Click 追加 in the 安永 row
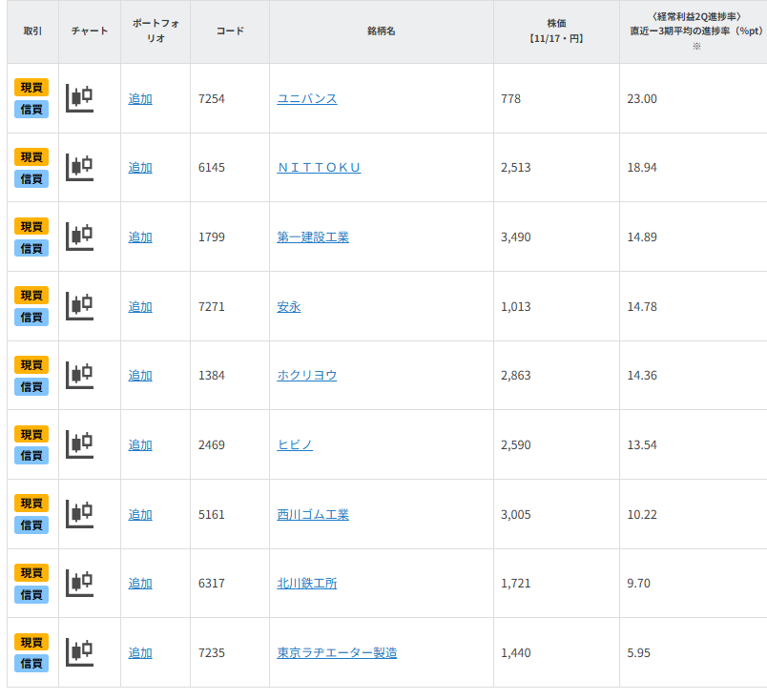767x700 pixels. [139, 306]
